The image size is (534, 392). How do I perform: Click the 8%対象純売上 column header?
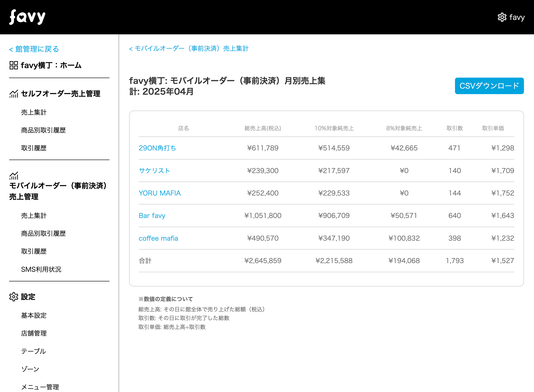click(404, 128)
